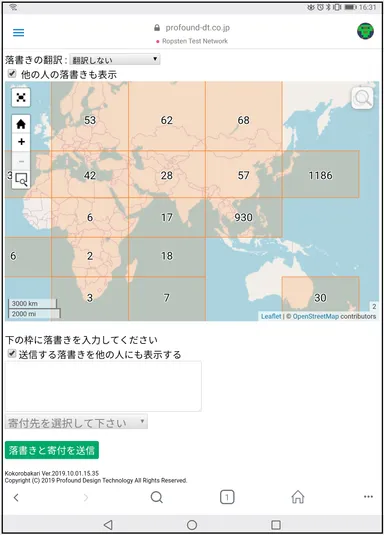Tap the browser forward arrow
The width and height of the screenshot is (384, 535).
pyautogui.click(x=86, y=497)
